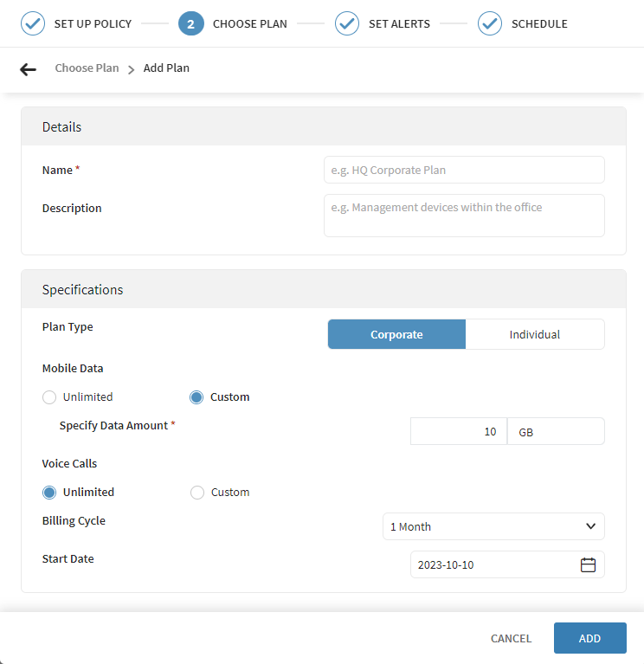Focus the Description text area

tap(464, 216)
